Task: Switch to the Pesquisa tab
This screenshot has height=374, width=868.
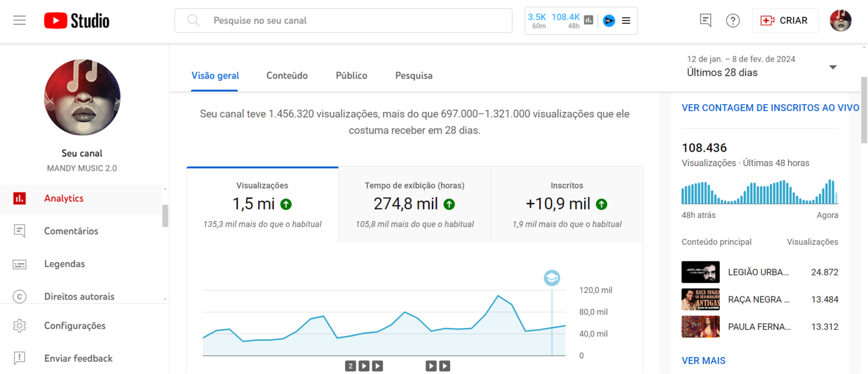Action: 414,75
